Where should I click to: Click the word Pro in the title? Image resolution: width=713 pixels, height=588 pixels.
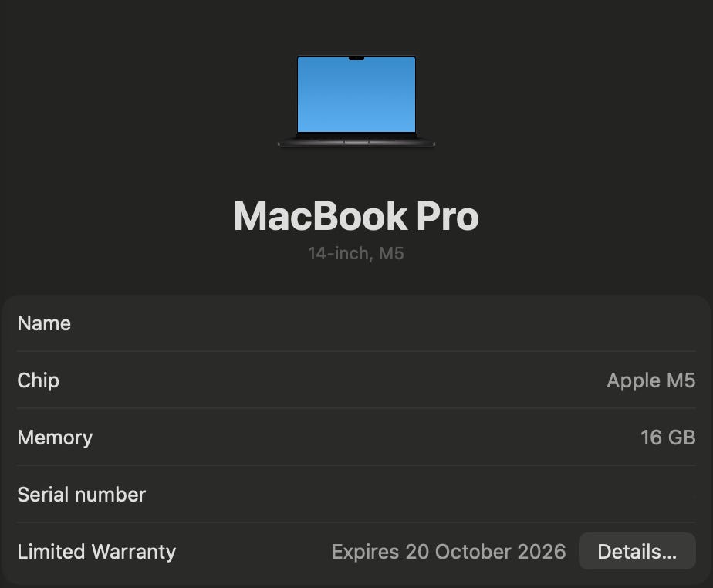point(448,217)
